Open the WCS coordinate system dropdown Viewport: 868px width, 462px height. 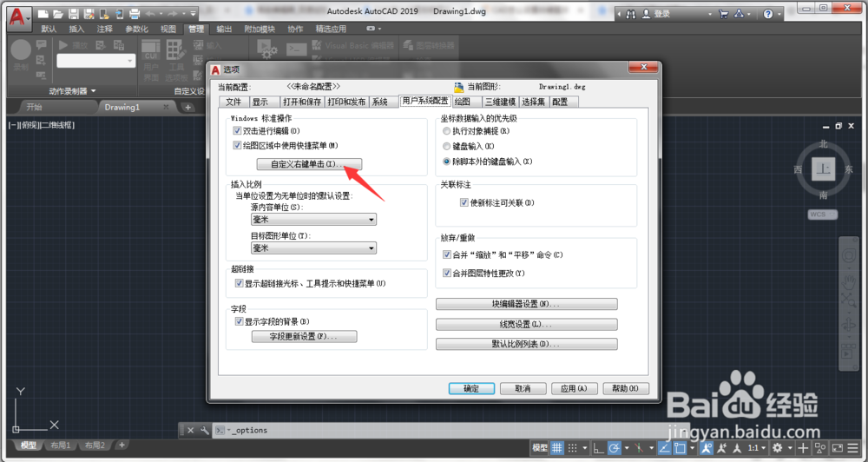pyautogui.click(x=822, y=214)
